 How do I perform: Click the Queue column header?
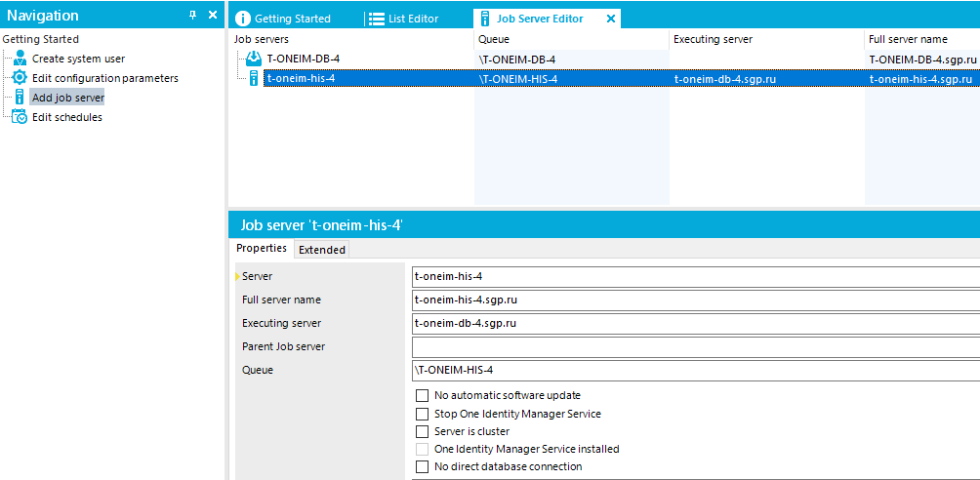[571, 39]
